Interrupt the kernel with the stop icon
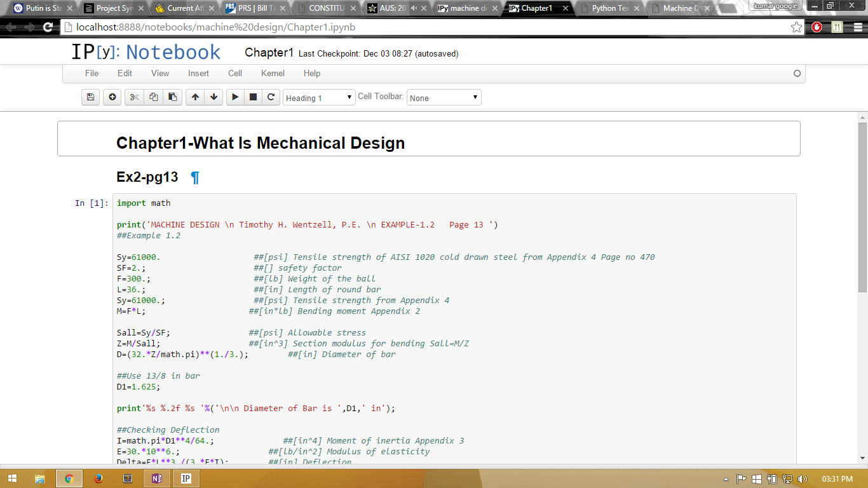The width and height of the screenshot is (868, 488). (253, 97)
